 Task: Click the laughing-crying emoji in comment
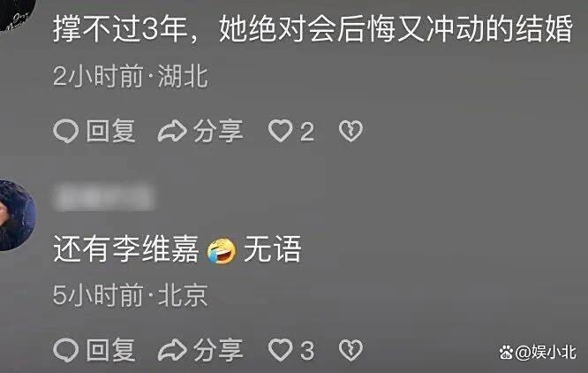tap(222, 250)
